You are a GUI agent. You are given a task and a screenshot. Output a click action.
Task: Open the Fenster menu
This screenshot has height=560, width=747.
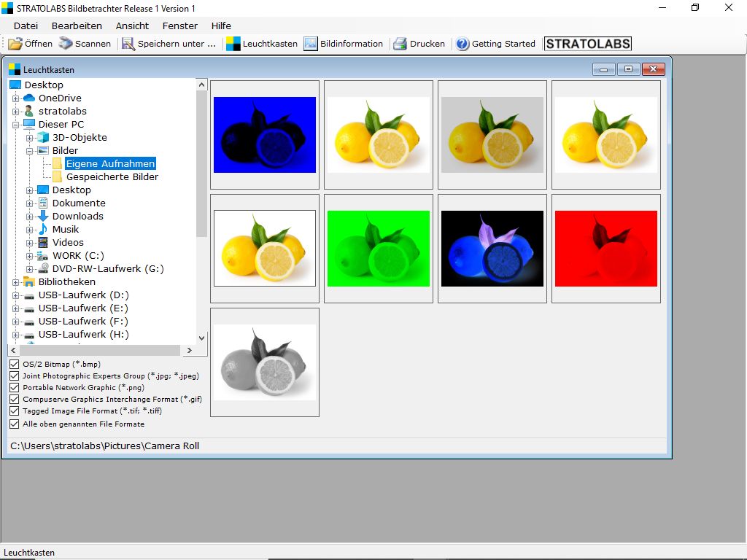pyautogui.click(x=179, y=26)
